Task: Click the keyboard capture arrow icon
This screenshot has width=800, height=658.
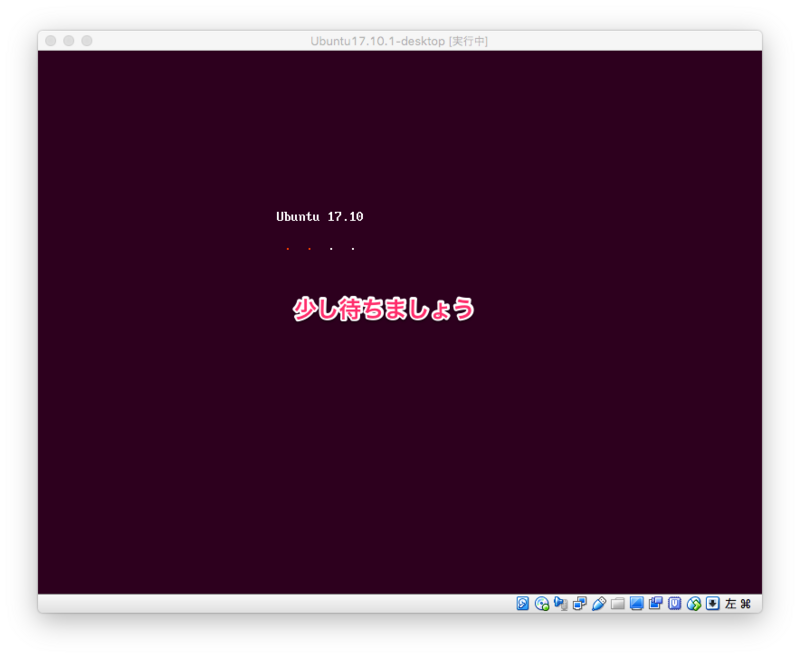Action: point(713,603)
